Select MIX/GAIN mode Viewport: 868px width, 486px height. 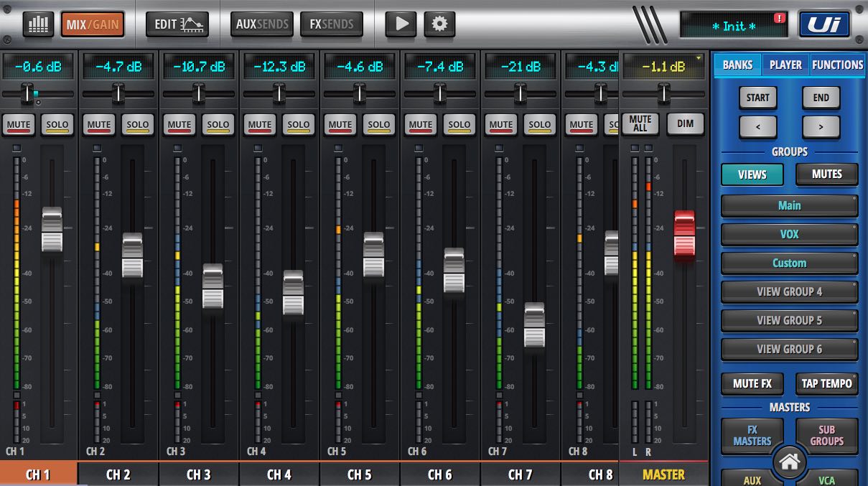point(93,24)
